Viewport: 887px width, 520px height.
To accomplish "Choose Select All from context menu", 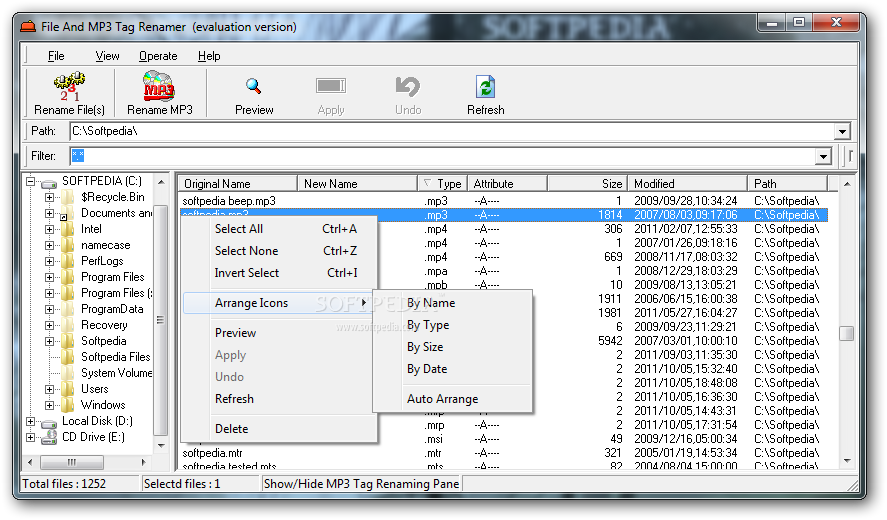I will tap(280, 229).
